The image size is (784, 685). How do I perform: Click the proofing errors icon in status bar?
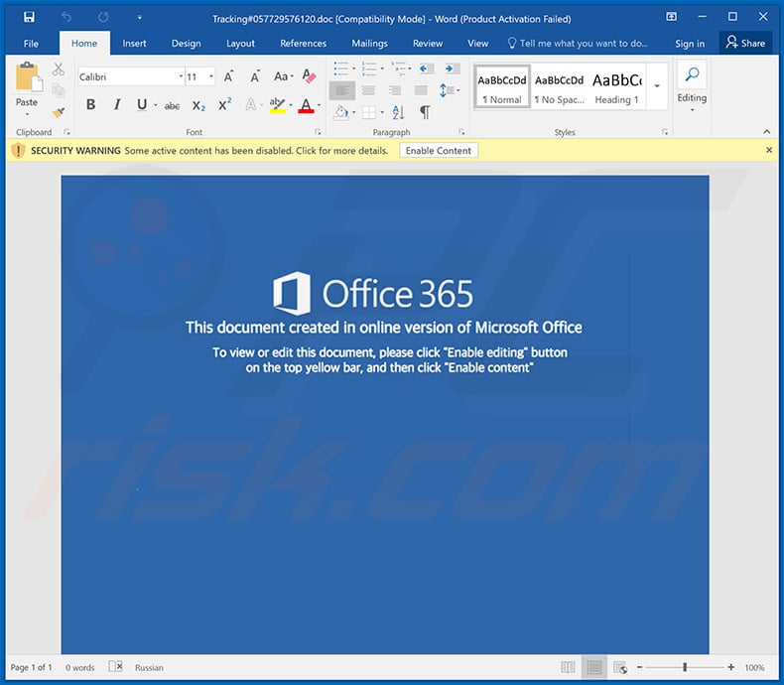tap(116, 667)
